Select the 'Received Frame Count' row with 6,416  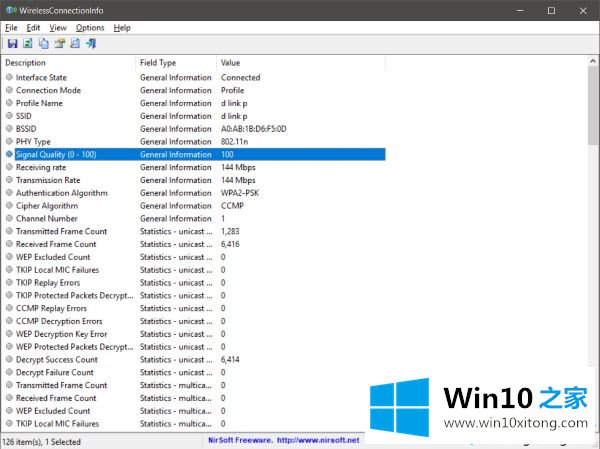tap(194, 244)
